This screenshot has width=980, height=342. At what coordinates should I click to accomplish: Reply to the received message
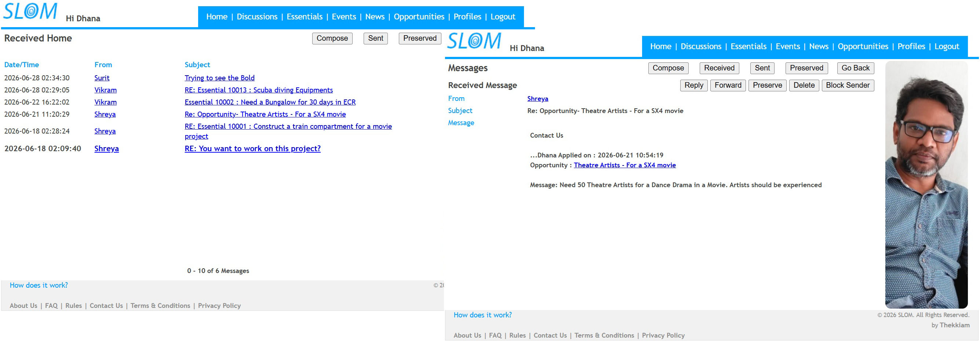693,85
